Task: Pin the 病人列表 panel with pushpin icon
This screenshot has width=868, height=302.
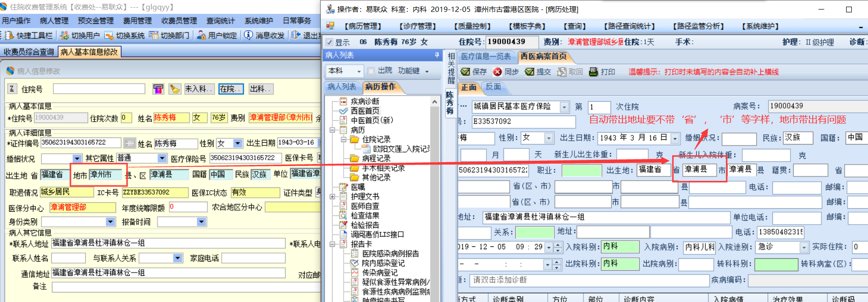Action: pos(437,56)
